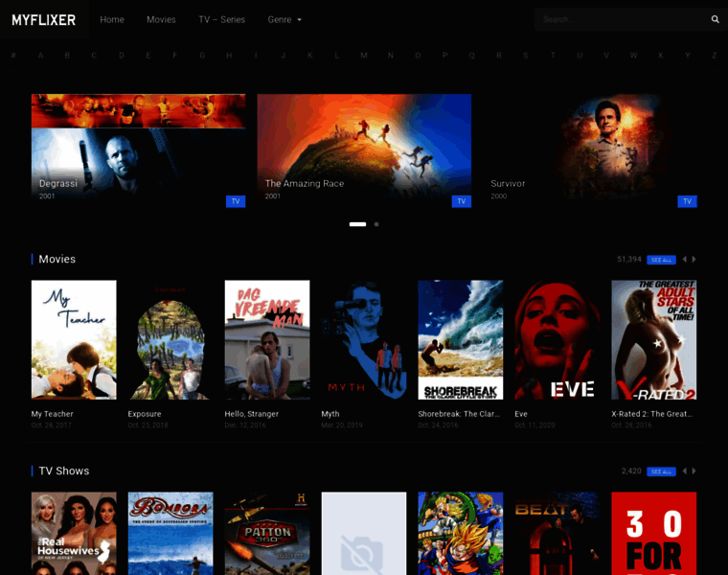
Task: Filter titles by the # symbol
Action: point(13,56)
